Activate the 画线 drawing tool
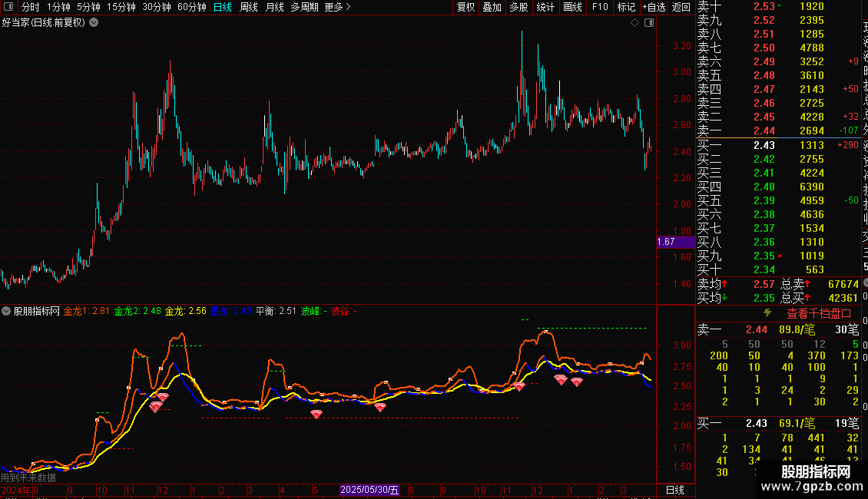The image size is (868, 499). (x=572, y=7)
